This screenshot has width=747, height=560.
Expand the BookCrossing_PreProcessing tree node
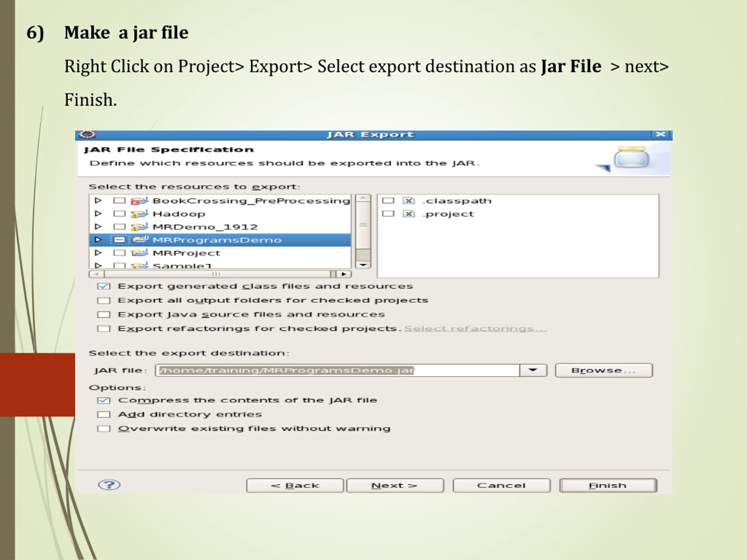98,200
